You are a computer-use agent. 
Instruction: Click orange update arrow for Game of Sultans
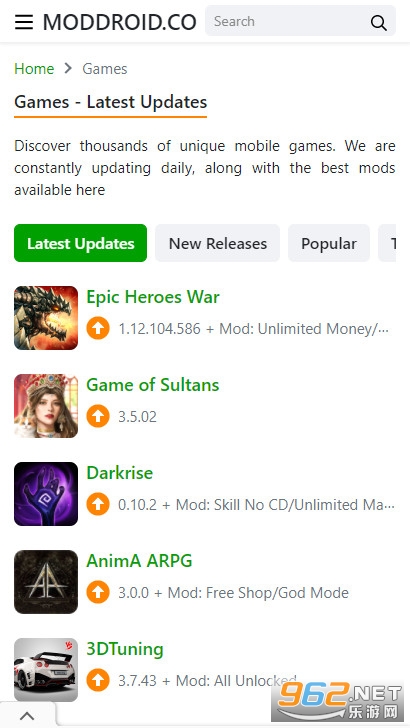point(98,416)
